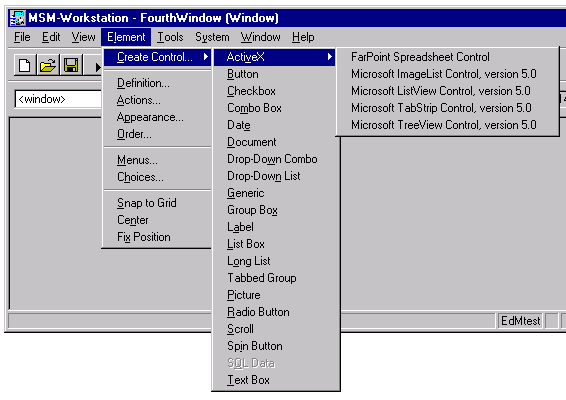Image resolution: width=566 pixels, height=400 pixels.
Task: Click the MSM-Workstation title bar app icon
Action: 17,18
